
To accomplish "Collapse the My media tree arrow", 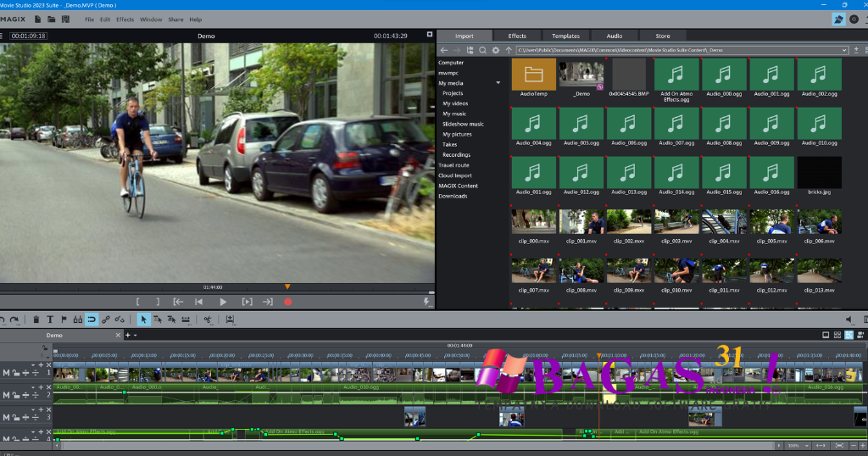I will [x=498, y=83].
